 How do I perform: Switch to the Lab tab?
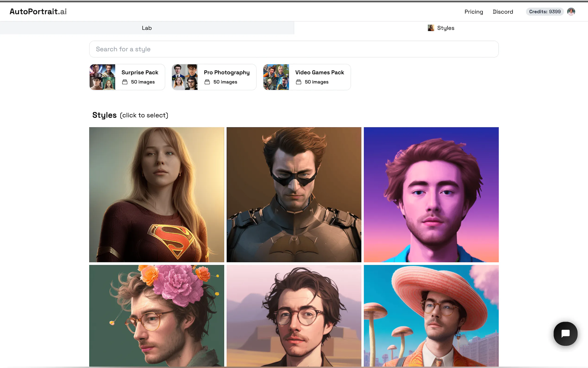point(147,28)
